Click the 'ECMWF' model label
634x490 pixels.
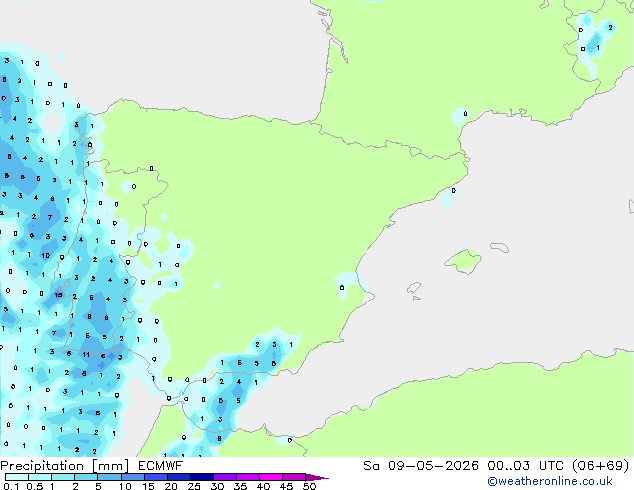(x=161, y=466)
